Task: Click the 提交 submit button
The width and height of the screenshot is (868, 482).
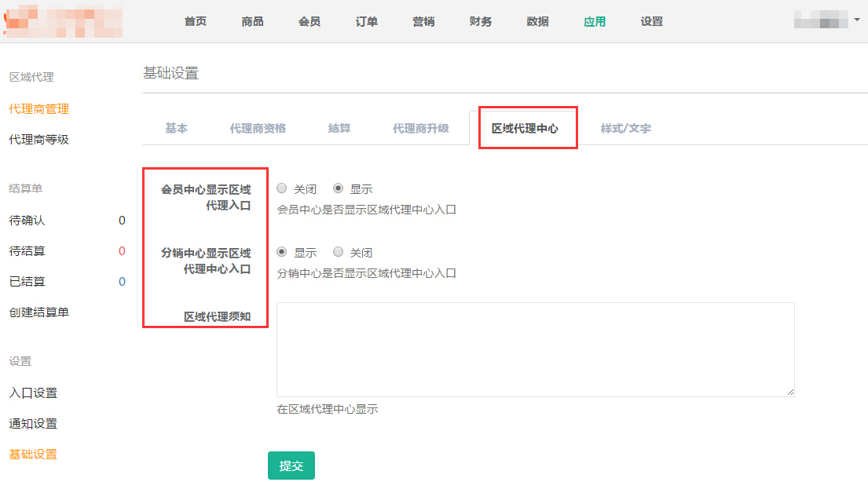Action: (291, 466)
